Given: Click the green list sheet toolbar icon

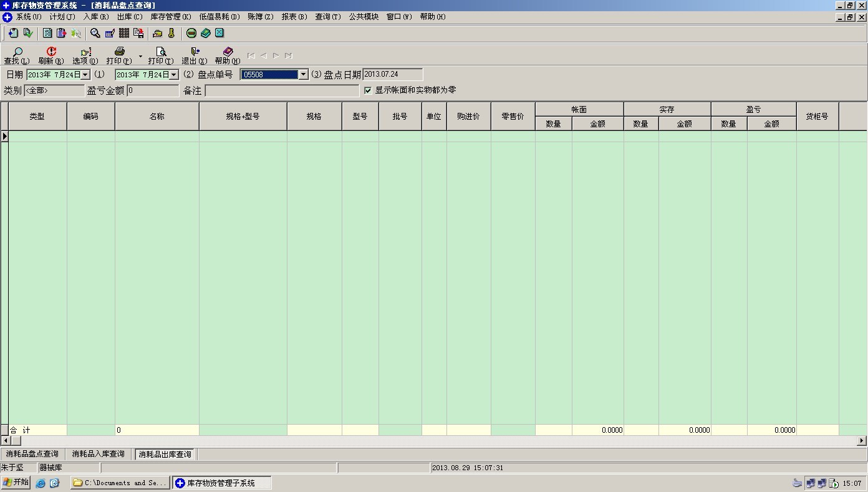Looking at the screenshot, I should [x=47, y=33].
